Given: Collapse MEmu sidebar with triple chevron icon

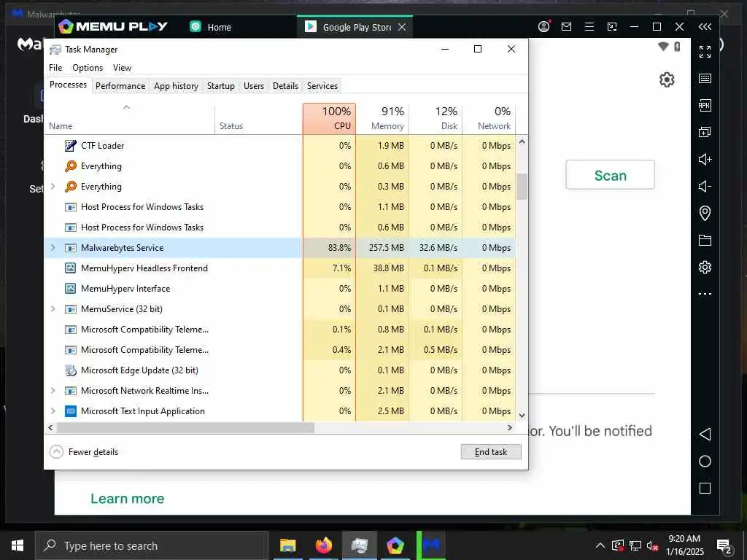Looking at the screenshot, I should 705,27.
